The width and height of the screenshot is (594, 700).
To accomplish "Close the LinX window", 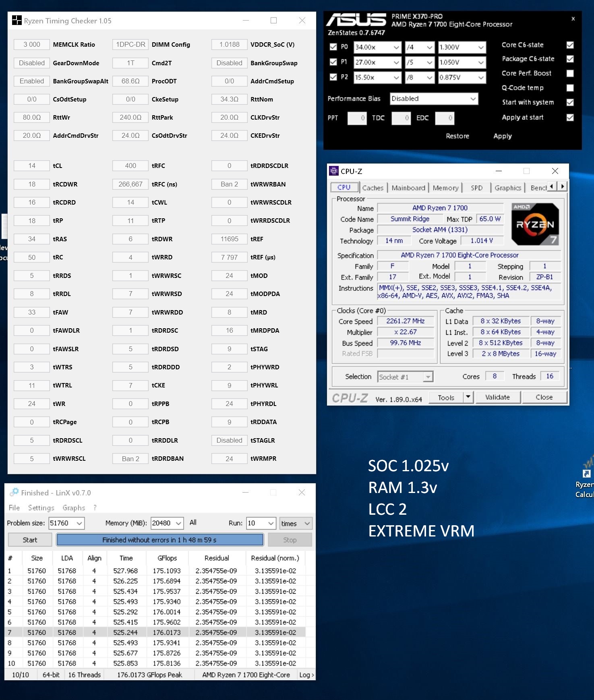I will tap(302, 492).
